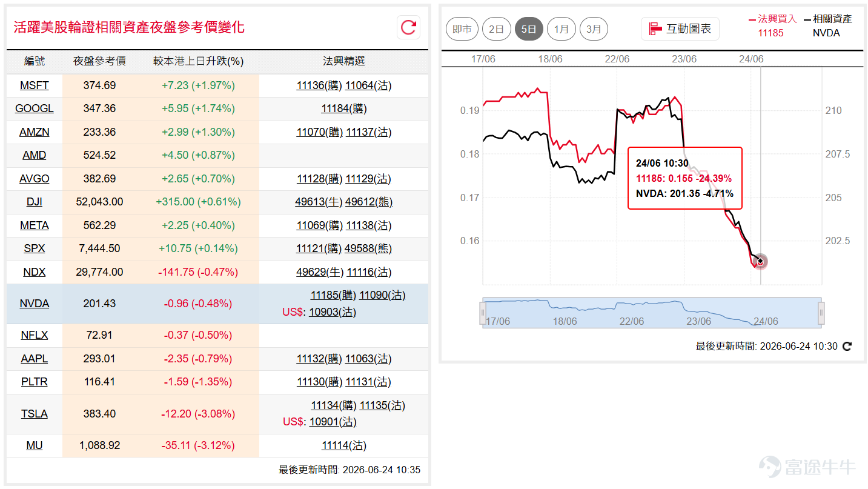Open the MSFT ticker link
868x489 pixels.
pyautogui.click(x=34, y=85)
